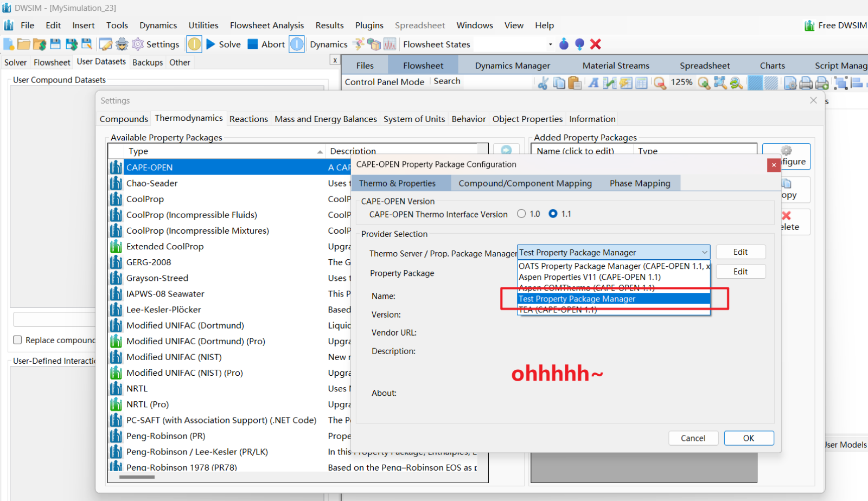Click the open folder icon in main toolbar
Image resolution: width=868 pixels, height=501 pixels.
click(23, 44)
